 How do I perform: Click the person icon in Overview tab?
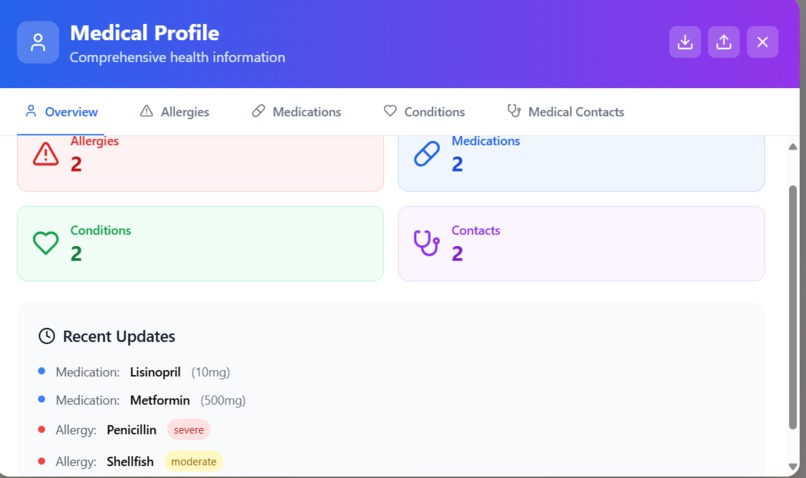coord(31,111)
